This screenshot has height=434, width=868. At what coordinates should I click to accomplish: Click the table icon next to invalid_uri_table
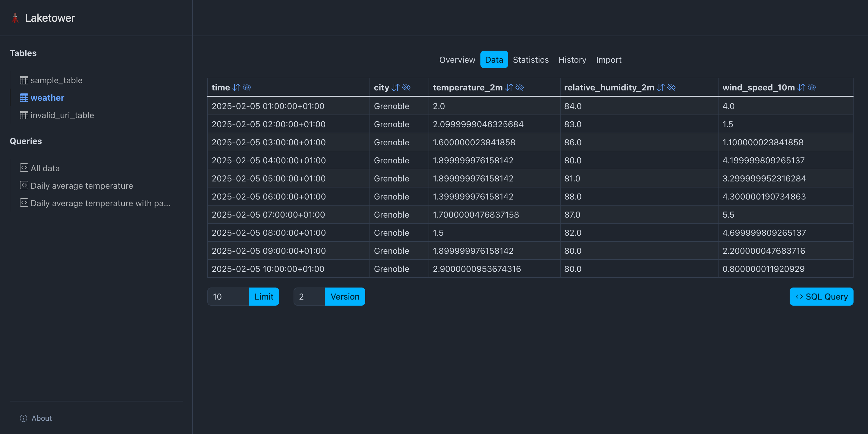24,115
